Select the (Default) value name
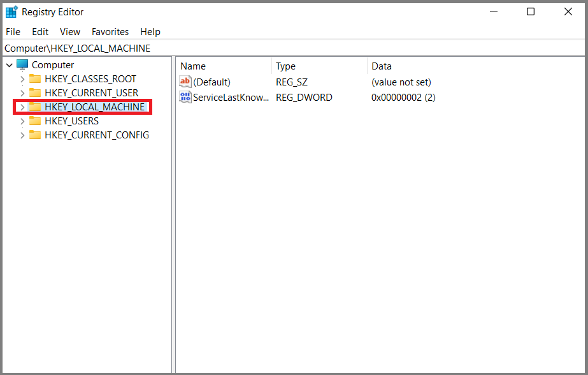The width and height of the screenshot is (588, 375). 212,82
